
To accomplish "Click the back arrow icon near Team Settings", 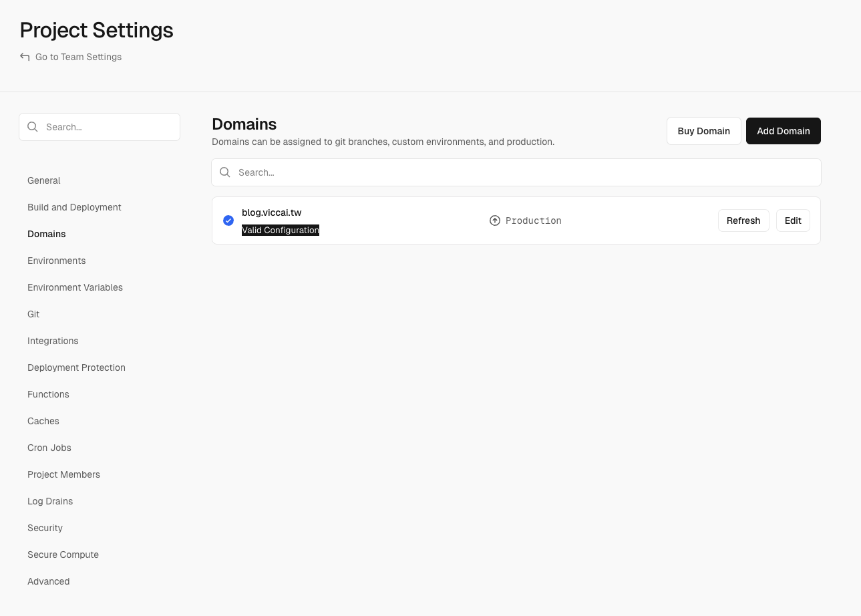I will [x=25, y=57].
